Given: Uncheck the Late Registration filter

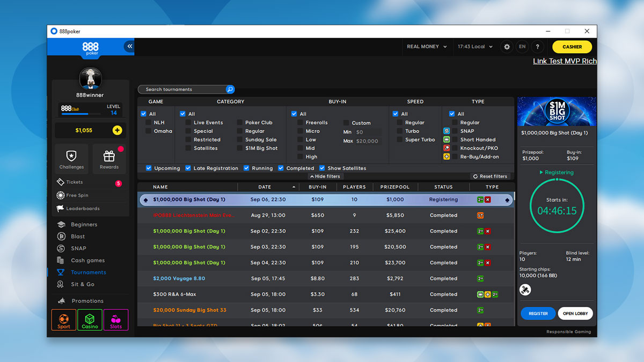Looking at the screenshot, I should [188, 168].
